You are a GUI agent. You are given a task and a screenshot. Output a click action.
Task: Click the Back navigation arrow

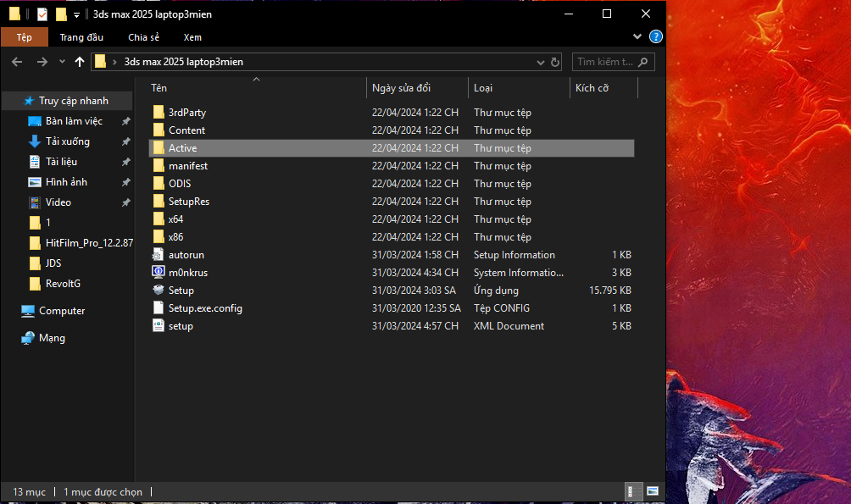[x=17, y=62]
